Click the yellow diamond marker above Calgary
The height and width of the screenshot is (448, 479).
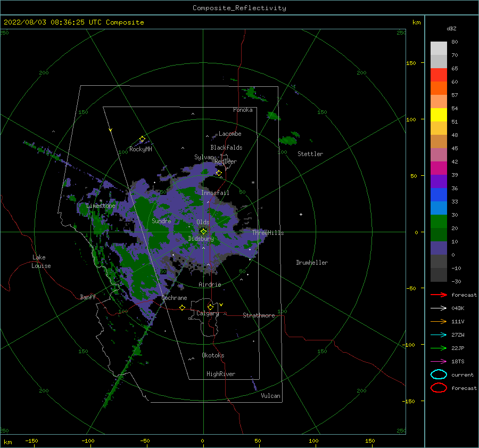(210, 307)
